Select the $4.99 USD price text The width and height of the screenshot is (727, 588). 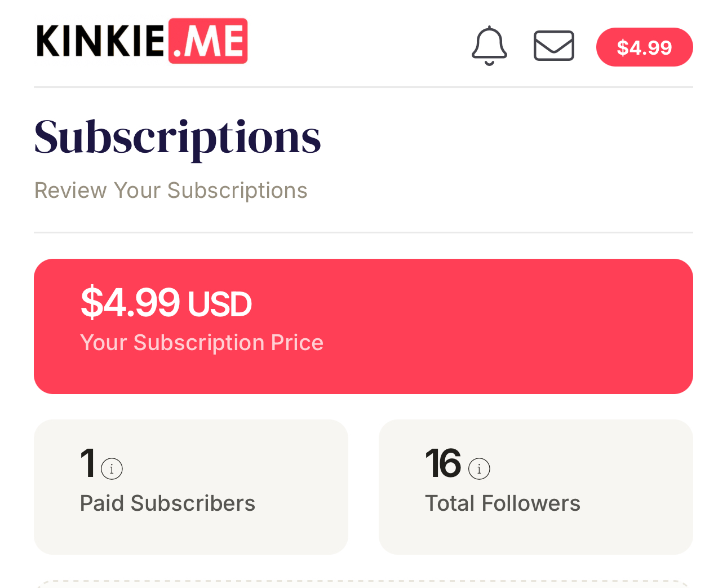pos(166,303)
